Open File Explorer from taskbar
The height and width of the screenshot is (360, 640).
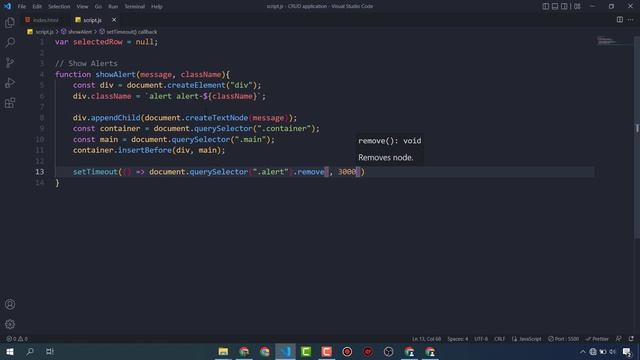223,351
